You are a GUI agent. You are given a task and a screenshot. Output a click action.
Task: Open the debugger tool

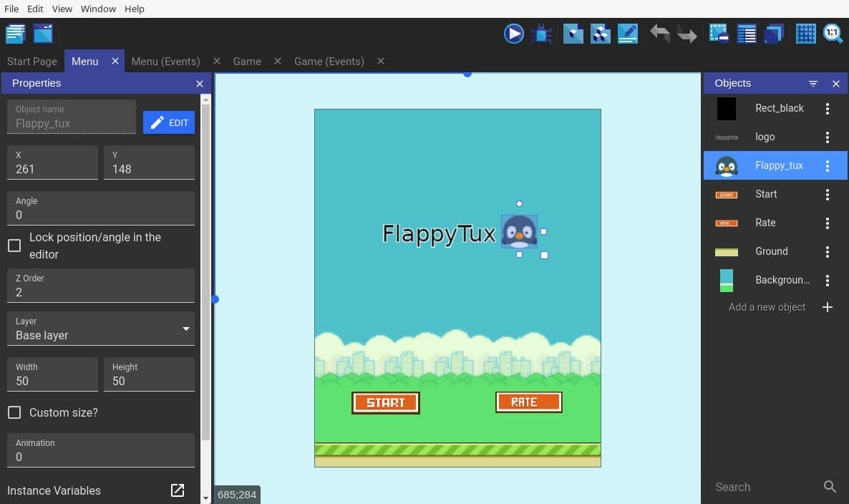click(541, 33)
